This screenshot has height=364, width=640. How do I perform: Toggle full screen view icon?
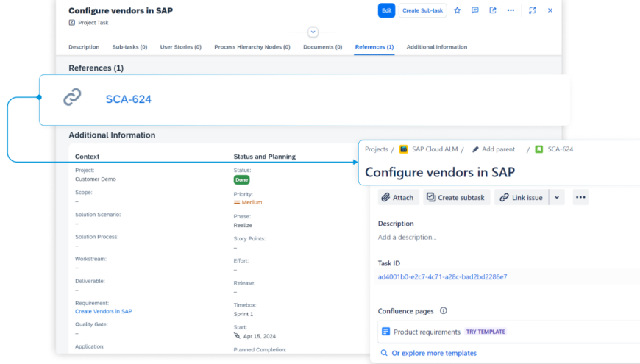point(532,10)
